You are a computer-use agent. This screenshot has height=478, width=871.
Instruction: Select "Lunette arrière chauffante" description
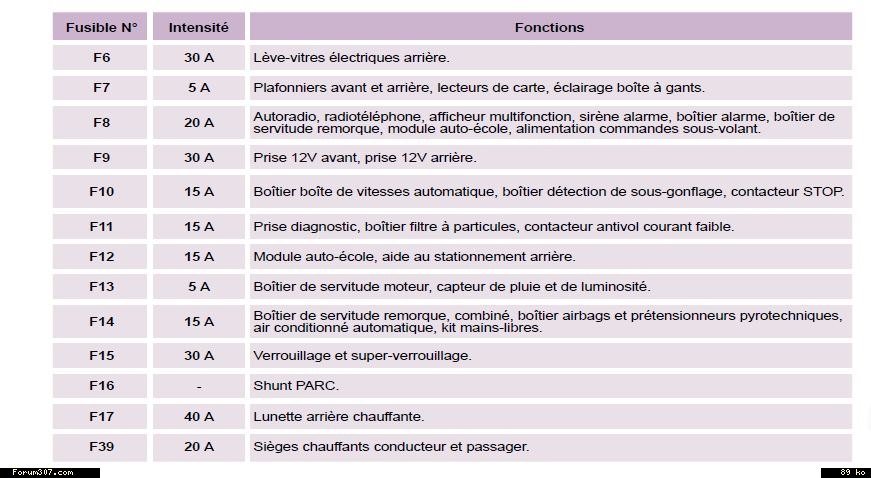(x=338, y=416)
